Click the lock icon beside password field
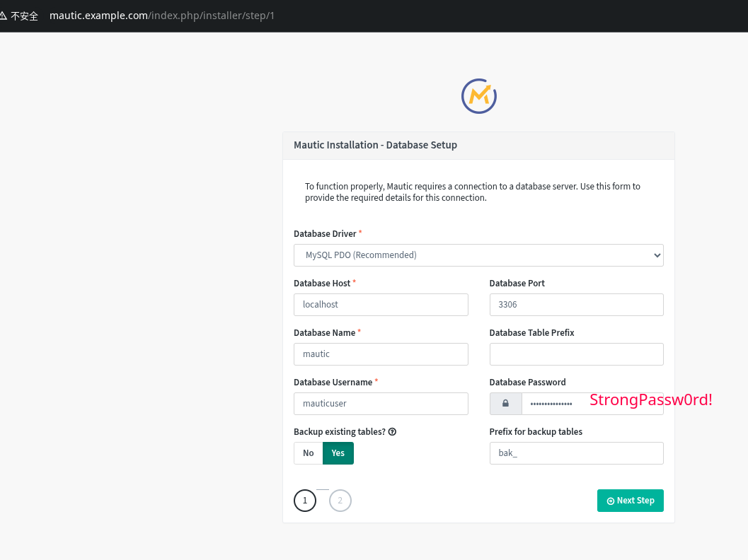 [x=505, y=403]
